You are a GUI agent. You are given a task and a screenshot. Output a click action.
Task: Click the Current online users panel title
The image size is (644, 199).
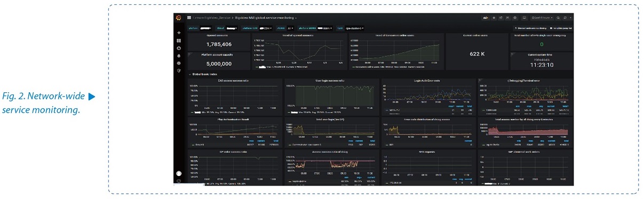point(475,35)
